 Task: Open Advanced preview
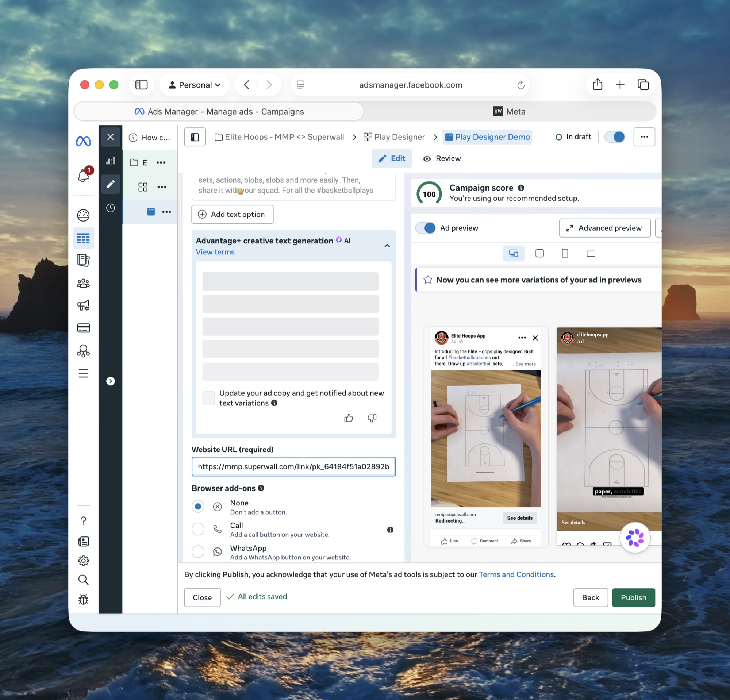click(x=605, y=228)
